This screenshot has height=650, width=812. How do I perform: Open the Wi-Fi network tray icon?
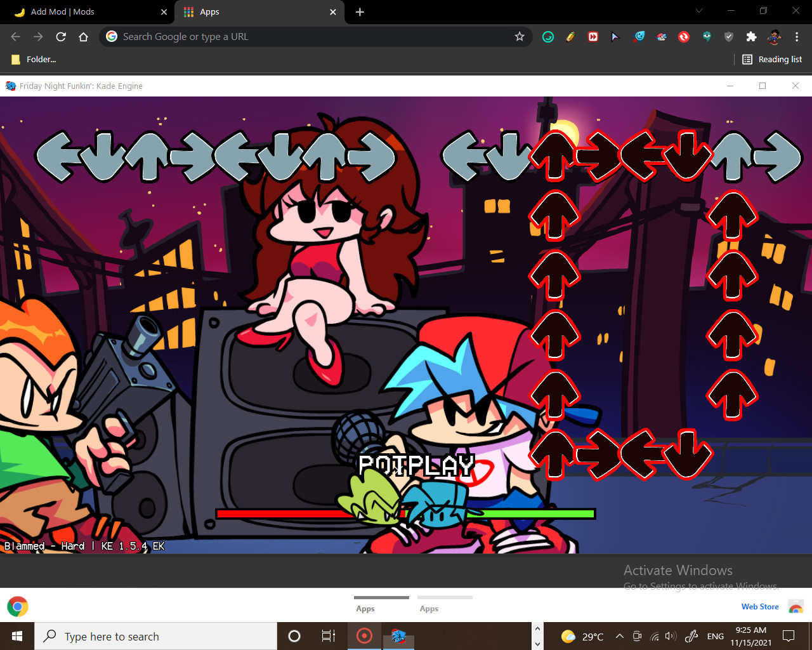pyautogui.click(x=654, y=636)
